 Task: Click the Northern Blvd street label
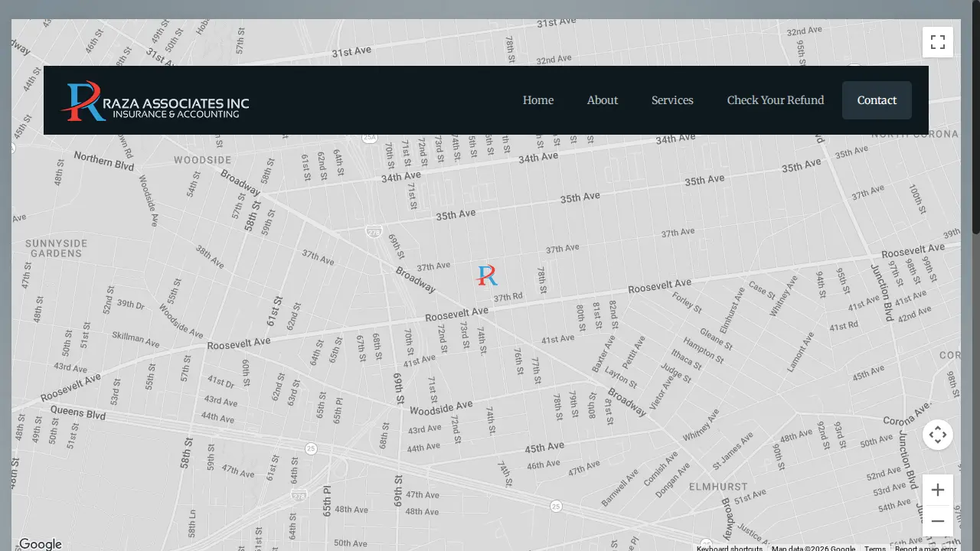click(104, 161)
